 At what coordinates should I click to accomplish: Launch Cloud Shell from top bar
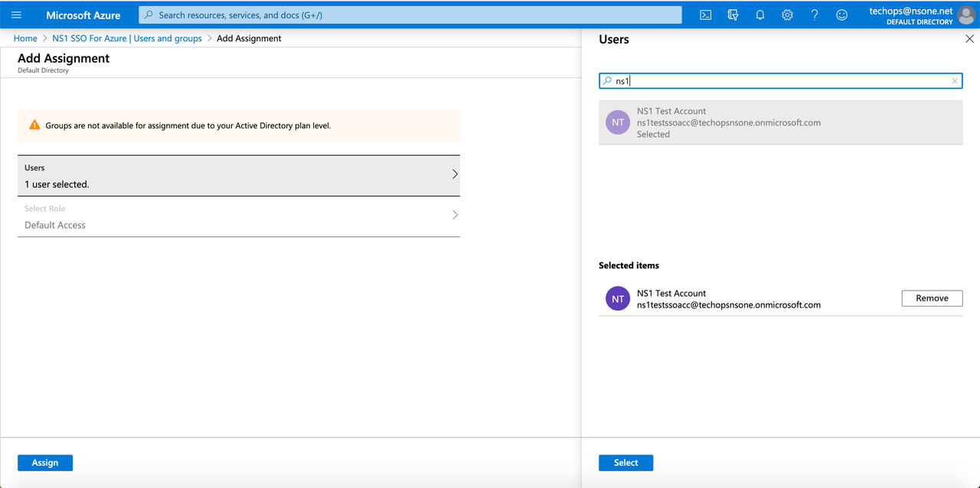click(706, 15)
